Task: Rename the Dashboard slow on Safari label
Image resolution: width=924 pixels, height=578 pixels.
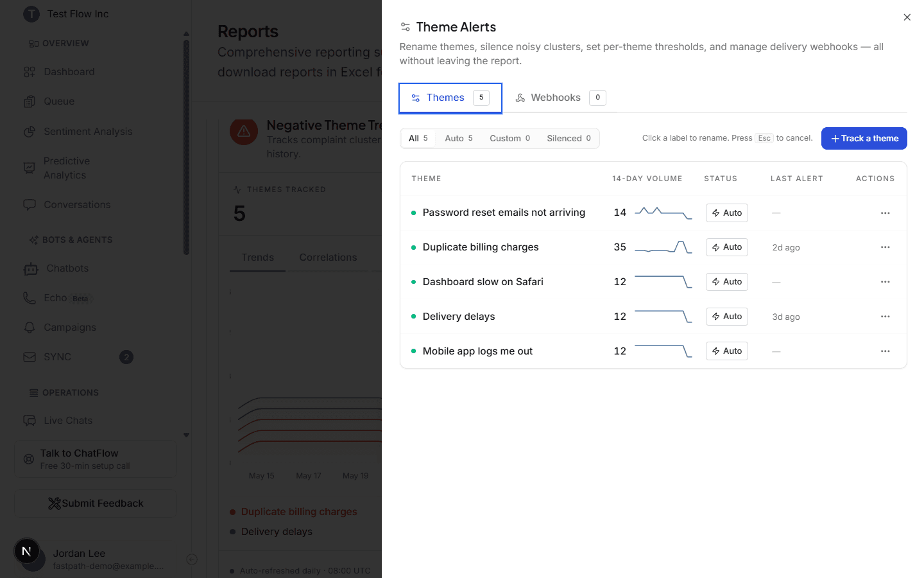Action: (483, 282)
